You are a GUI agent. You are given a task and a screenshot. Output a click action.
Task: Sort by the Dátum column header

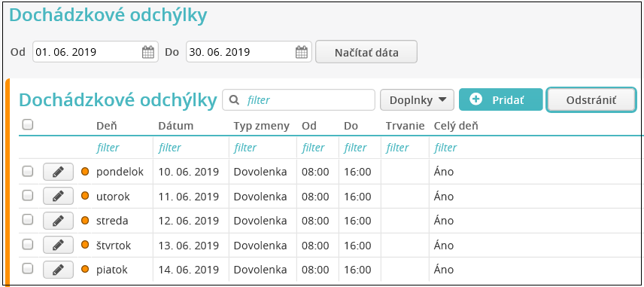click(x=175, y=126)
